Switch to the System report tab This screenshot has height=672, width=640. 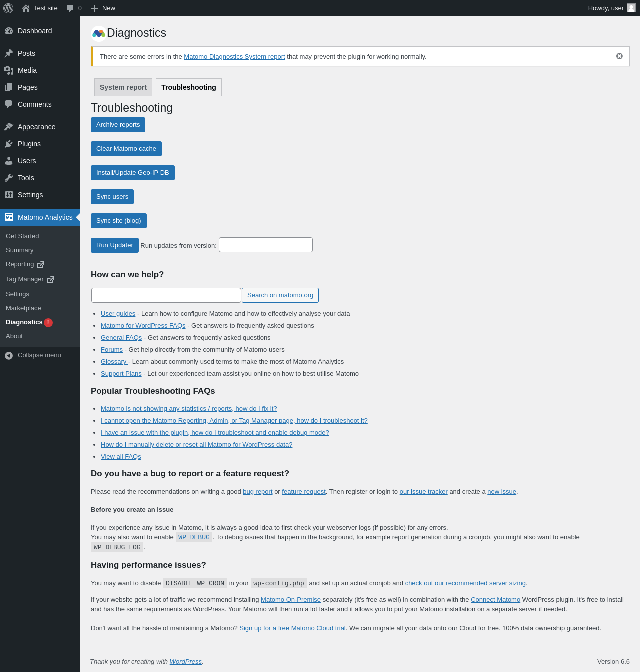tap(123, 87)
